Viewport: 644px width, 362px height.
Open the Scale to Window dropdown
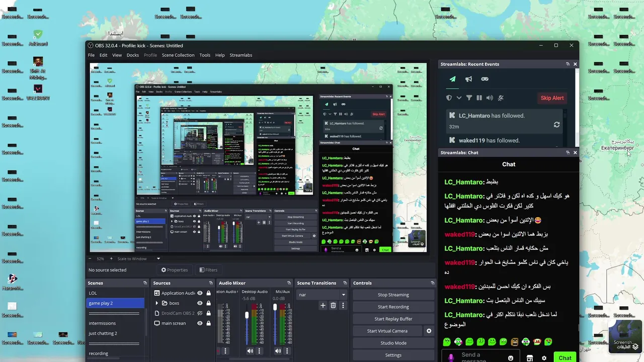pos(139,259)
